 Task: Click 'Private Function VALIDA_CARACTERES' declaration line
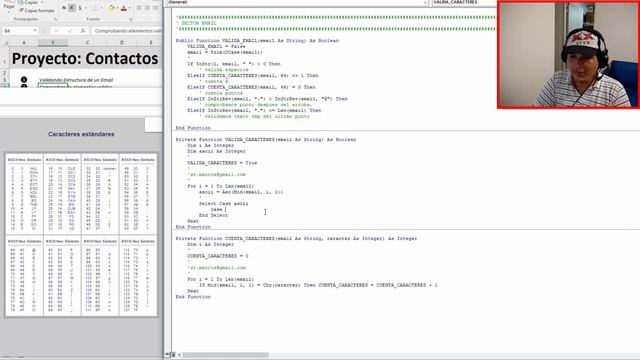(266, 140)
